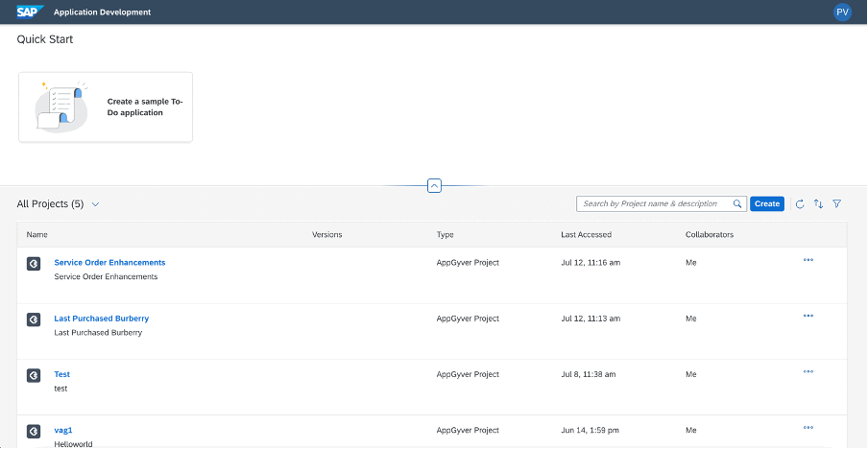Screen dimensions: 868x449
Task: Click the To-Do checklist illustration
Action: [61, 106]
